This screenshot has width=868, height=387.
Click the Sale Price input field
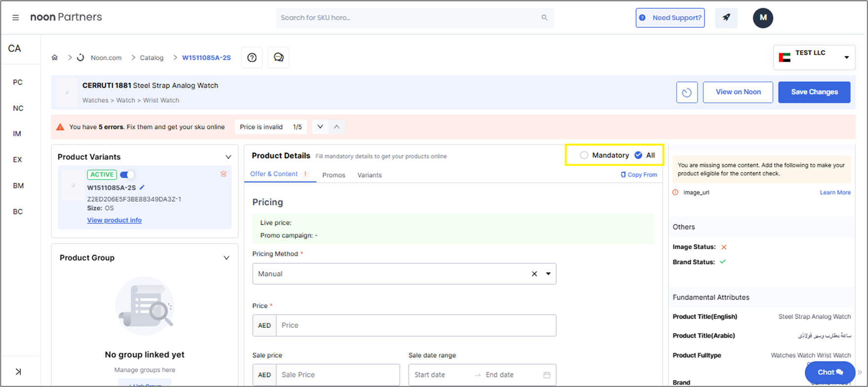(x=338, y=375)
